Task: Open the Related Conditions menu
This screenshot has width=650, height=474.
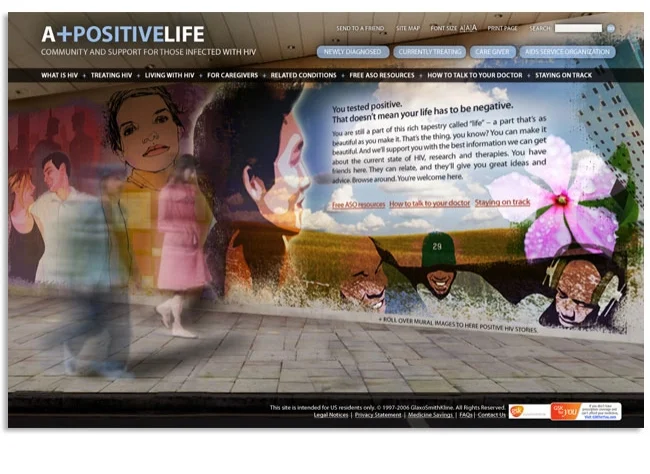Action: tap(303, 75)
